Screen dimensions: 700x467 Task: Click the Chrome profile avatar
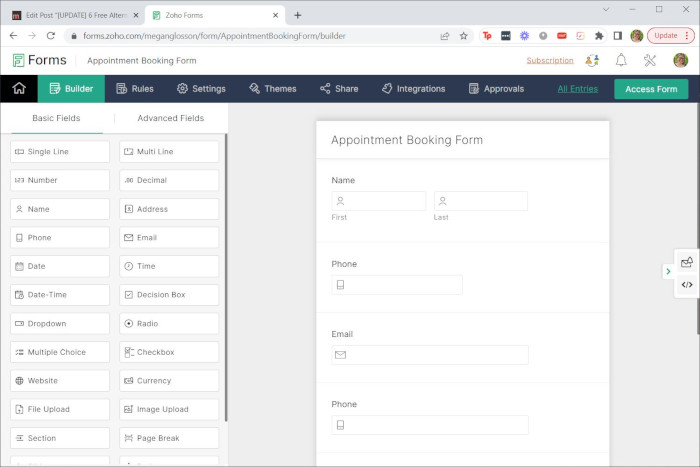pyautogui.click(x=637, y=36)
